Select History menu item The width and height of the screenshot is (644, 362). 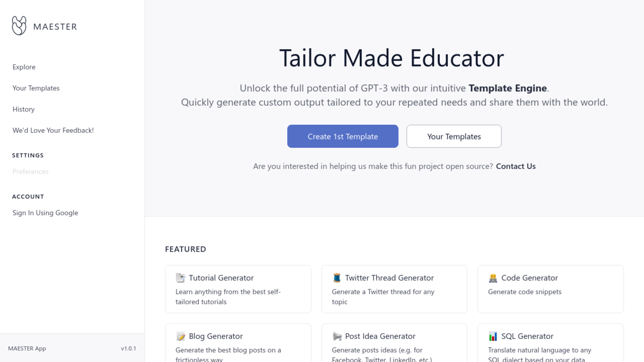(x=23, y=109)
